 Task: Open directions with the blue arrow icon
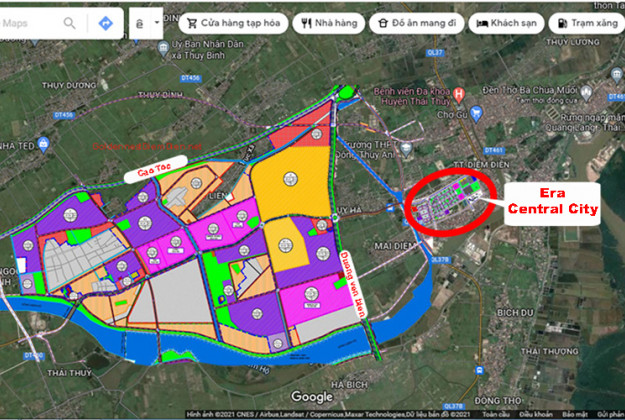pos(106,23)
